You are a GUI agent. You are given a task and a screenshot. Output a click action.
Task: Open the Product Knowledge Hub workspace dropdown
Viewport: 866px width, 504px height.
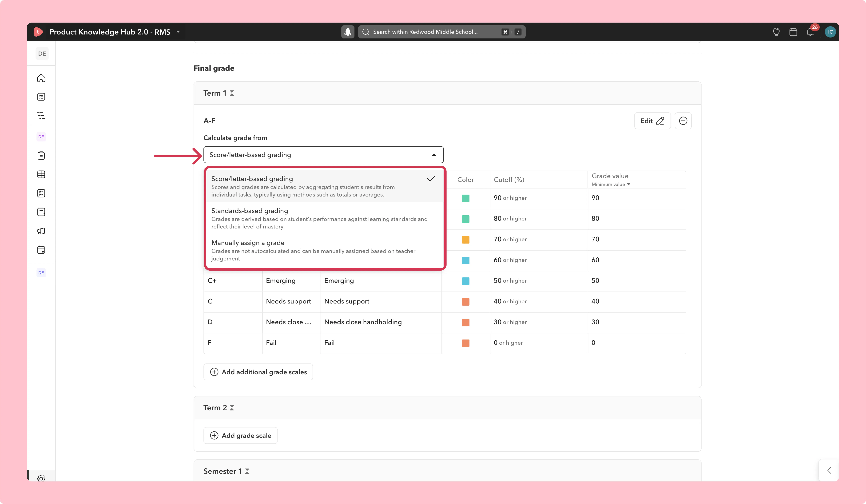pos(178,32)
